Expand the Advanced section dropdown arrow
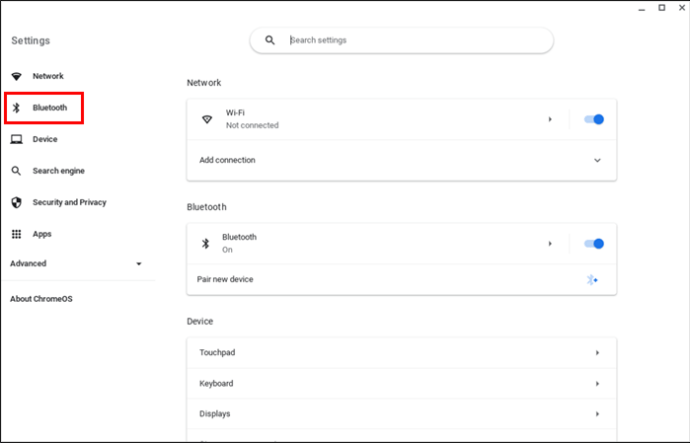The width and height of the screenshot is (690, 443). pos(139,264)
